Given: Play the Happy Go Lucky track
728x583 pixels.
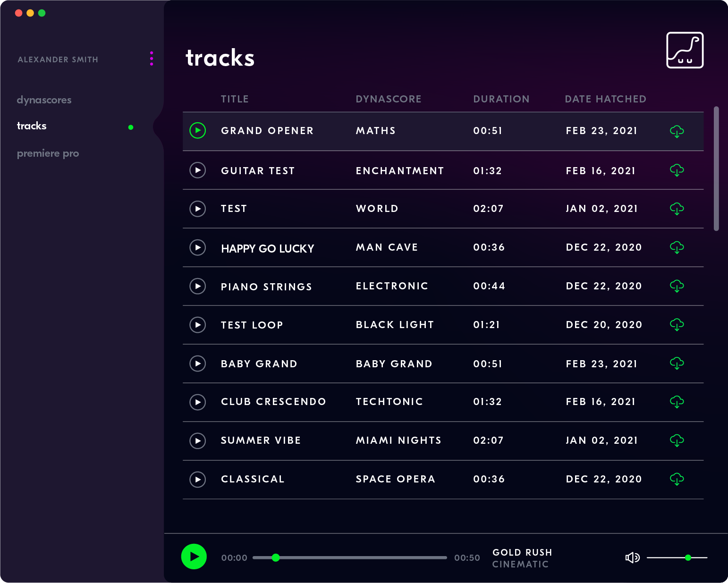Looking at the screenshot, I should click(197, 247).
